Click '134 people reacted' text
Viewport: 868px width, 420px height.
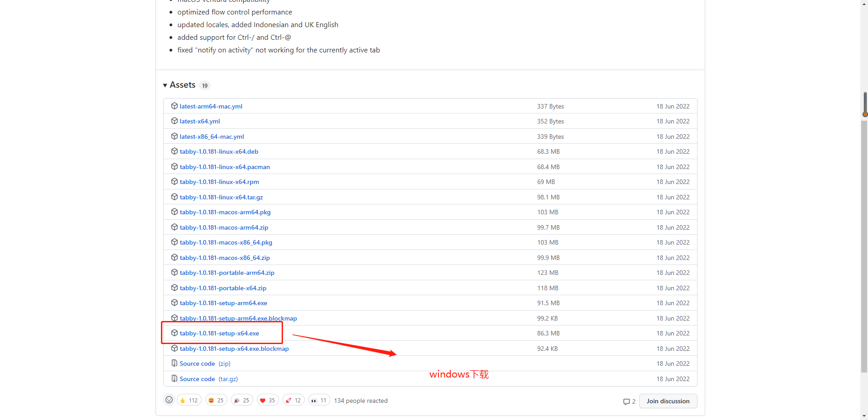[x=361, y=401]
